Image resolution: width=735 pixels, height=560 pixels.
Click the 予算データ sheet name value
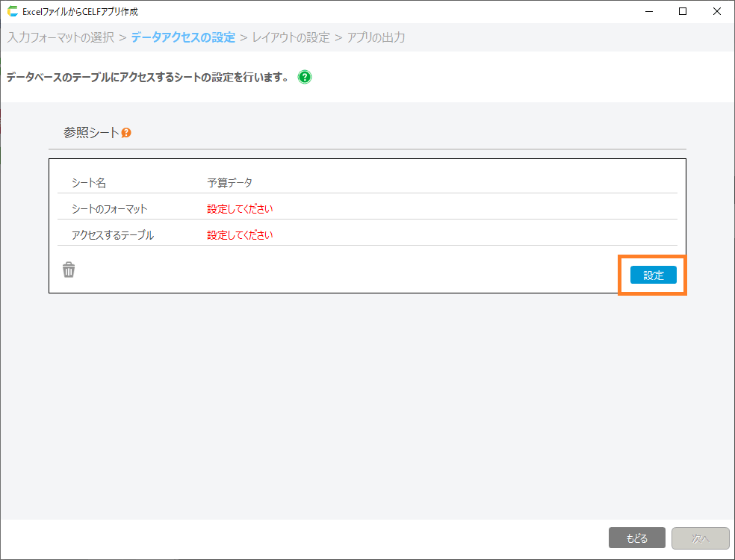pyautogui.click(x=229, y=183)
